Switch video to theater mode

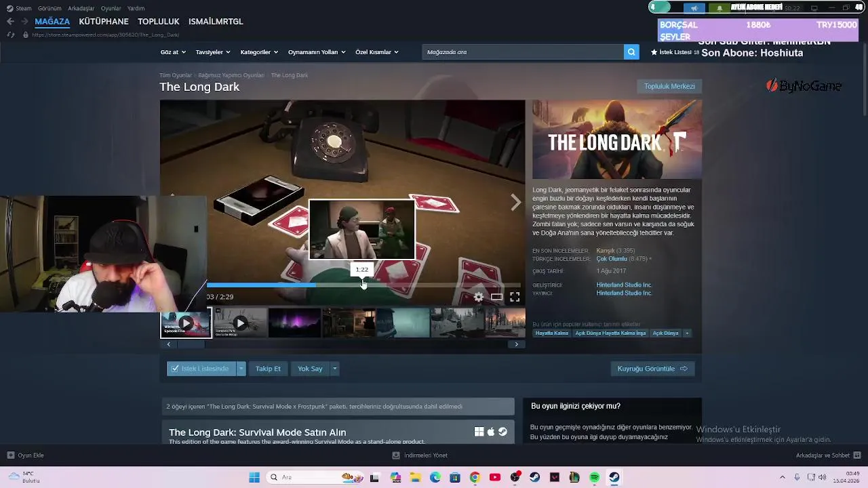497,297
